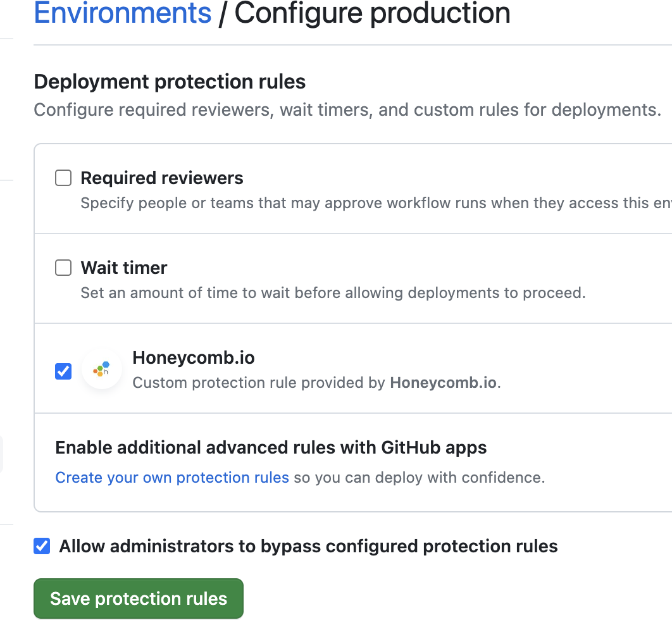Uncheck the Honeycomb.io protection rule
Screen dimensions: 672x620
pyautogui.click(x=63, y=371)
